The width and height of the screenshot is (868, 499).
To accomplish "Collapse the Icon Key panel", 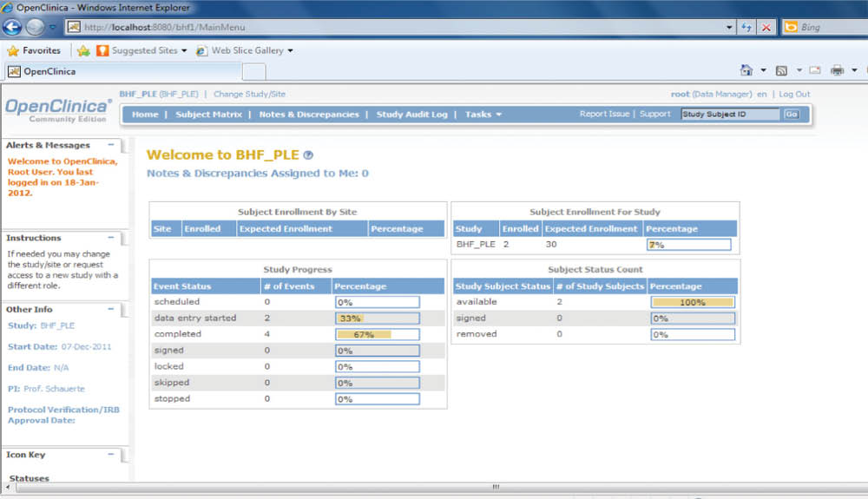I will coord(111,454).
